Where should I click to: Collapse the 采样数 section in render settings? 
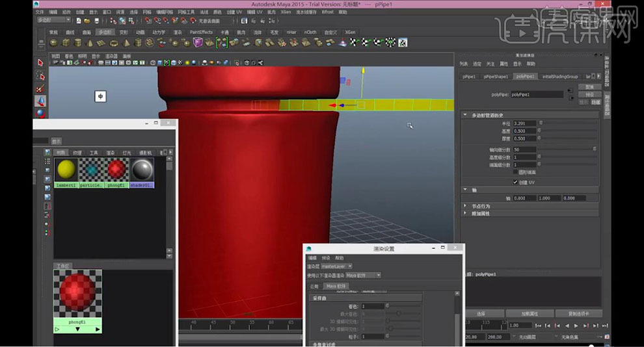(366, 298)
